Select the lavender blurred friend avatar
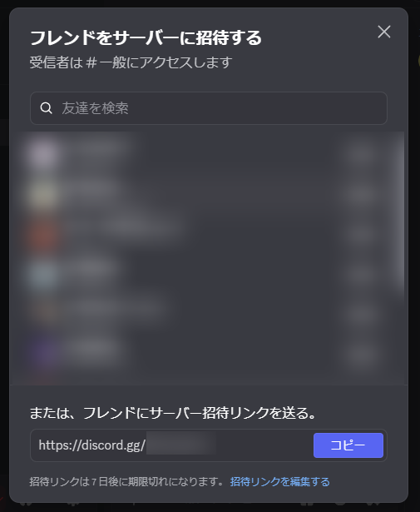This screenshot has height=512, width=420. point(42,154)
